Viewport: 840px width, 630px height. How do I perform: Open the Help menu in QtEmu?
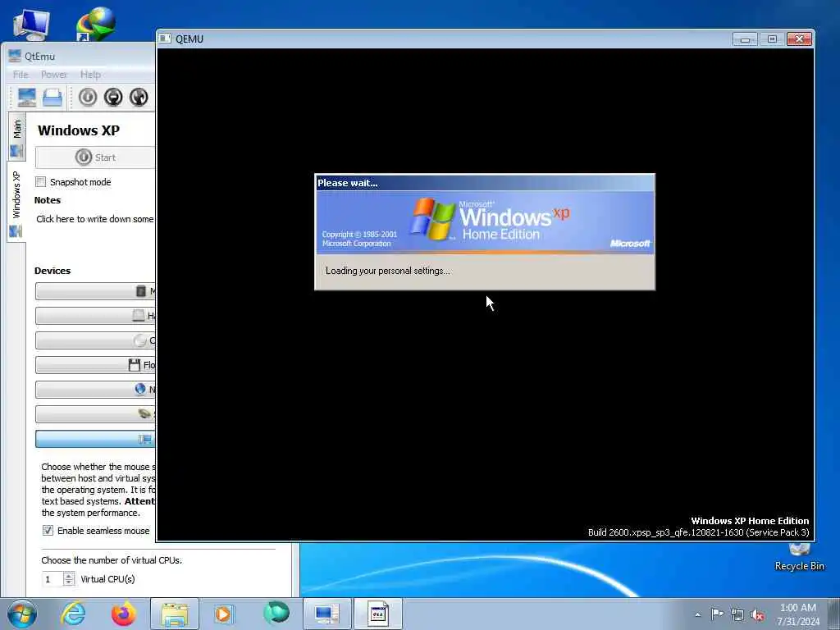click(90, 75)
